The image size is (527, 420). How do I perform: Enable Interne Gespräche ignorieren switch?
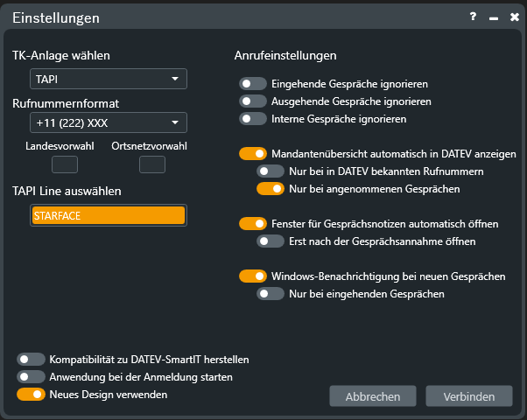tap(253, 119)
